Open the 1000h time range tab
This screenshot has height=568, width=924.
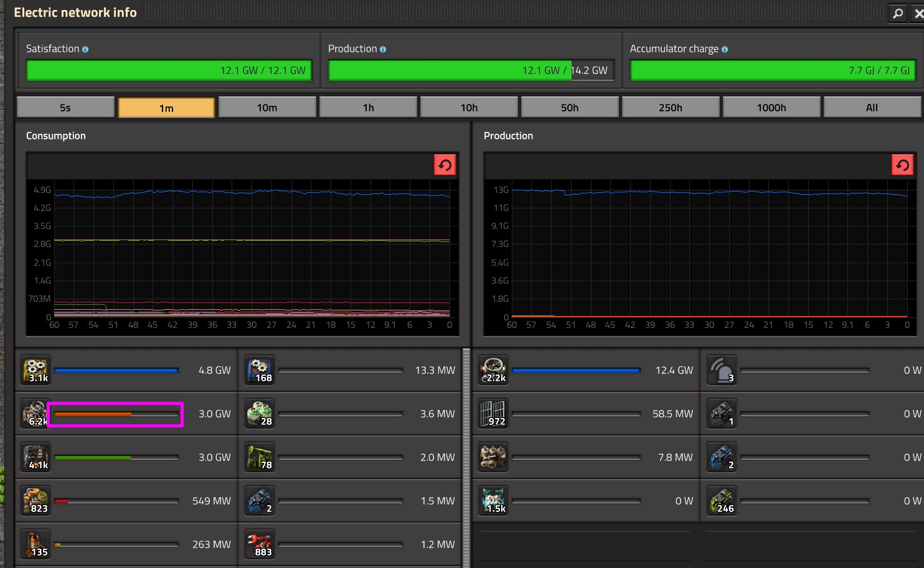pos(771,108)
